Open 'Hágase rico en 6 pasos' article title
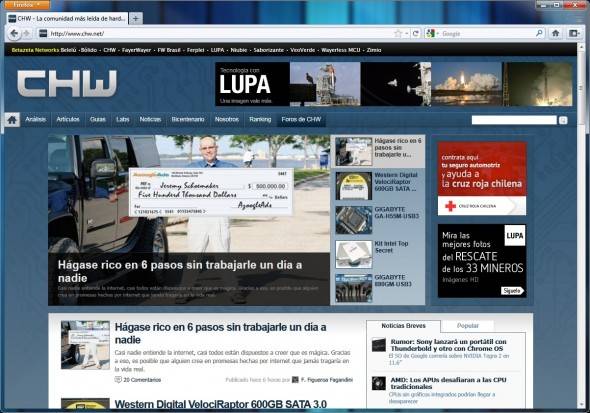This screenshot has height=413, width=590. tap(220, 333)
